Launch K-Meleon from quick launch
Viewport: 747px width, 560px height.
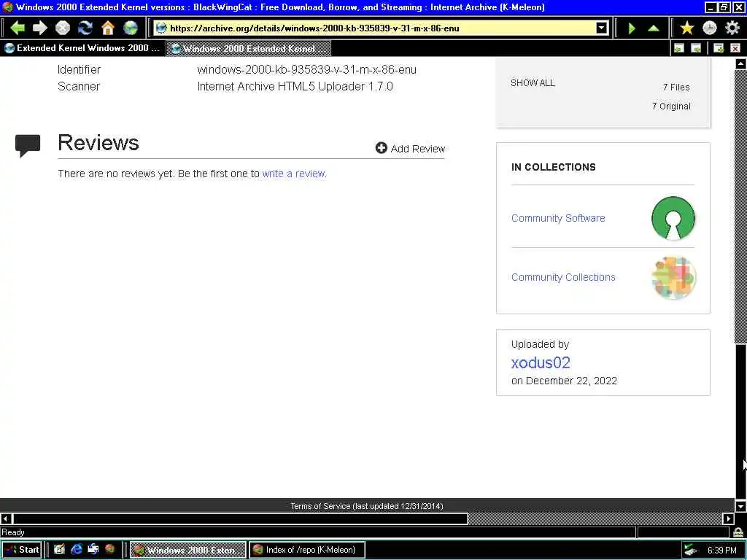pos(110,550)
